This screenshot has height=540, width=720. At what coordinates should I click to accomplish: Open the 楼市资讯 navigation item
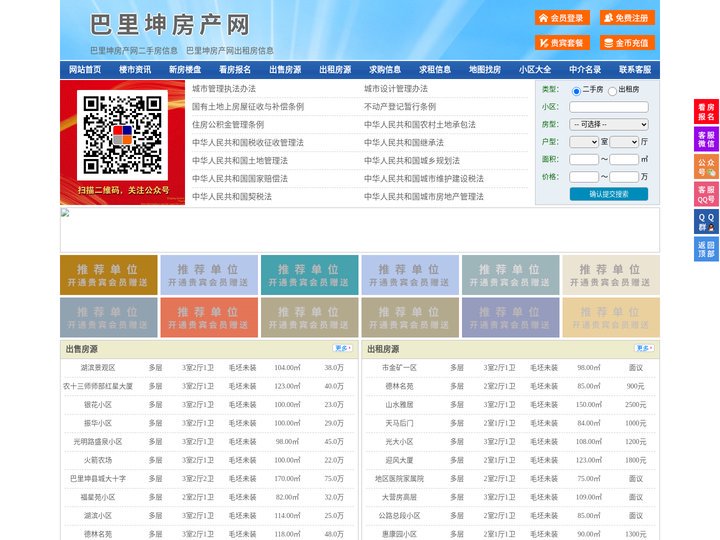135,70
